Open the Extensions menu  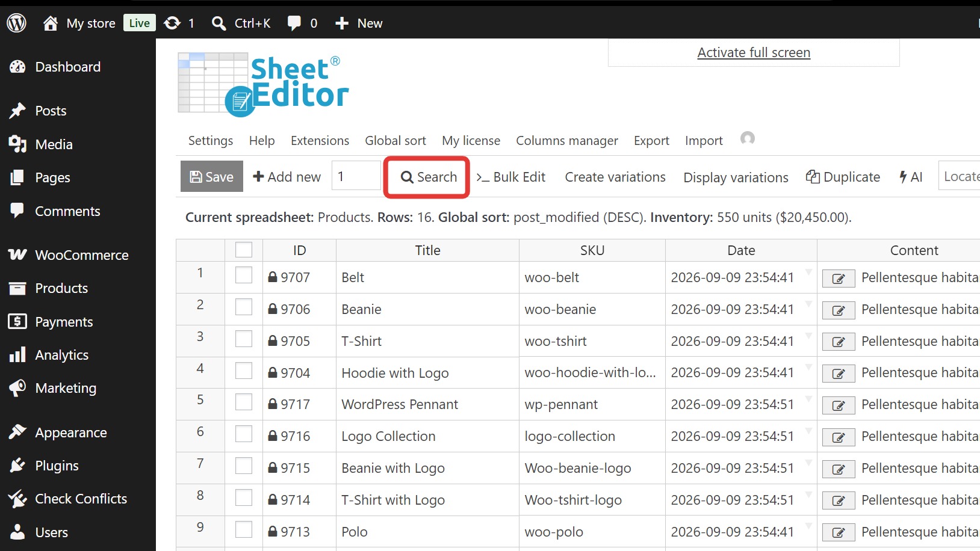[x=320, y=141]
